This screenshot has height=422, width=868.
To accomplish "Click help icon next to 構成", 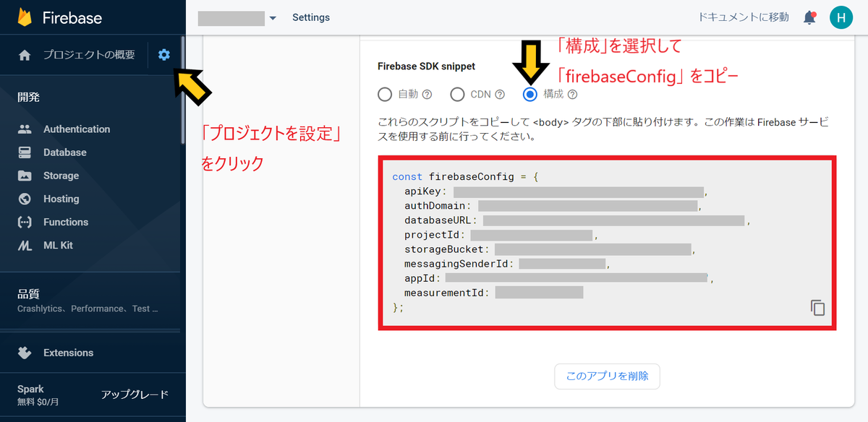I will pyautogui.click(x=573, y=95).
